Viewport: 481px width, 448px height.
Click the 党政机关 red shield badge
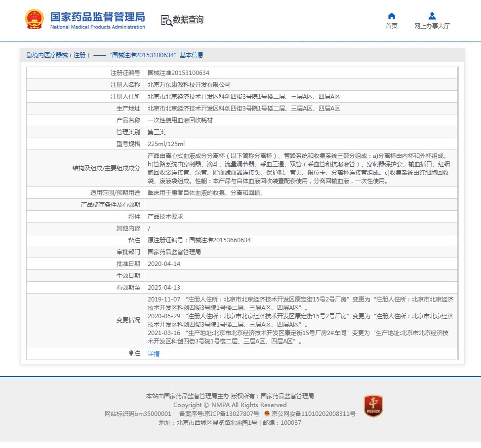pyautogui.click(x=373, y=406)
